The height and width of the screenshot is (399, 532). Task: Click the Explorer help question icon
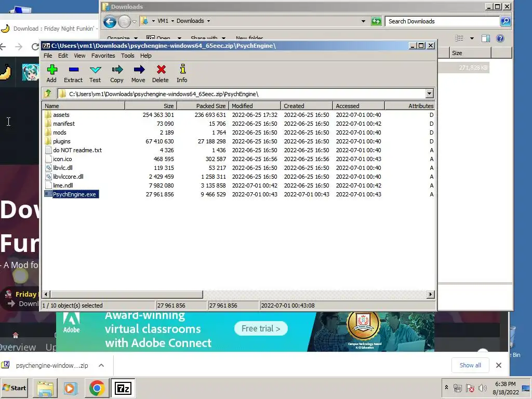tap(500, 38)
